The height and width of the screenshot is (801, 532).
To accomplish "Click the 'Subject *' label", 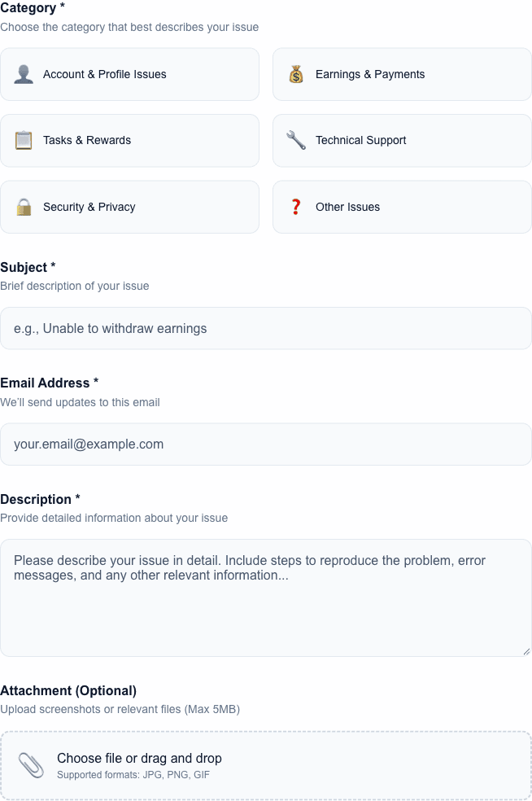I will click(x=28, y=267).
